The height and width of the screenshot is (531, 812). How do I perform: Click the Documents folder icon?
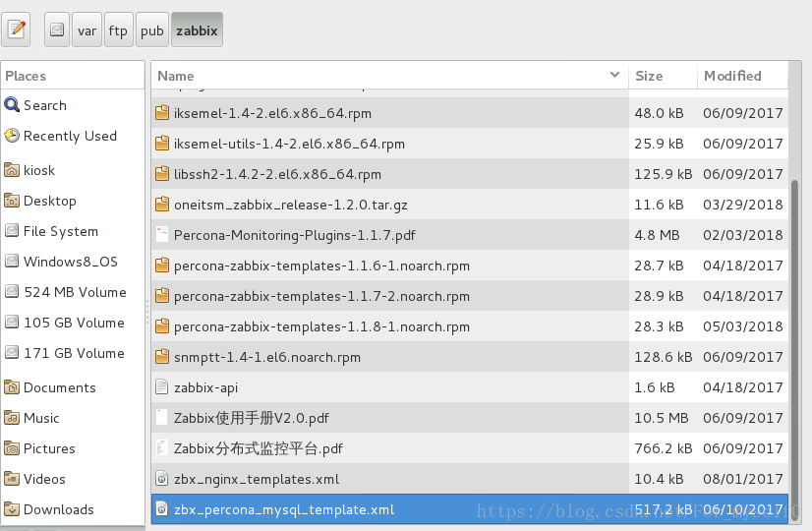coord(12,387)
